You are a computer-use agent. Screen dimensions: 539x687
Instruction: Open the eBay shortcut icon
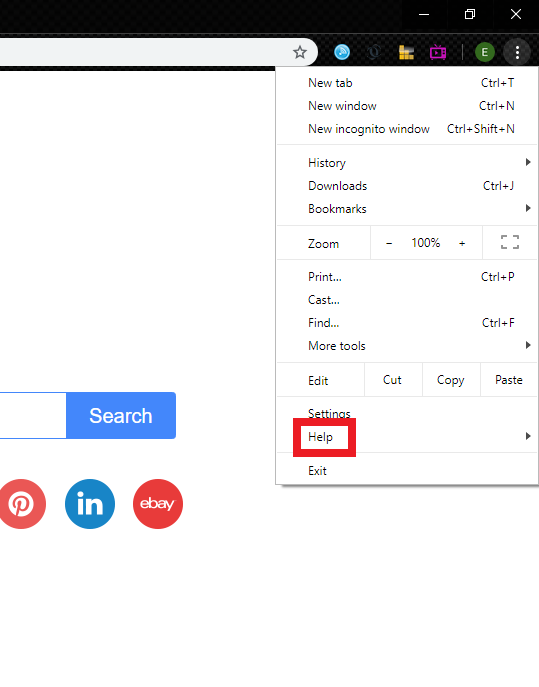(158, 504)
